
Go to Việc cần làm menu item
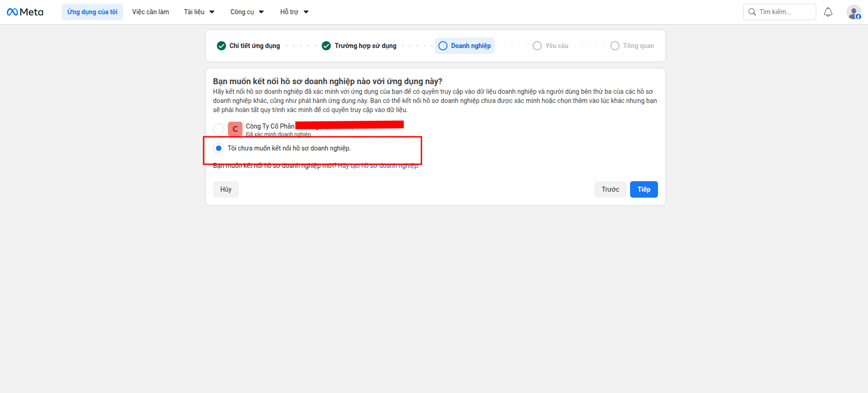[x=151, y=12]
